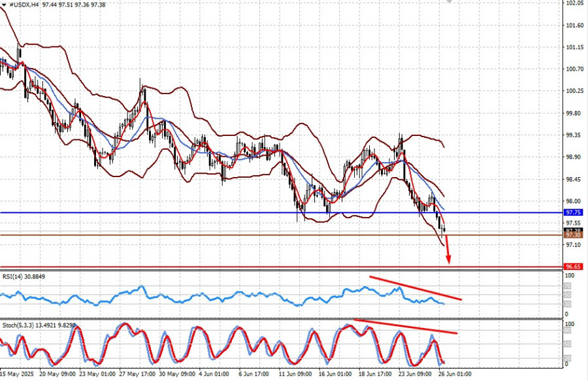The height and width of the screenshot is (381, 588).
Task: Click the 18 Jun 17:00 time label
Action: [x=376, y=374]
